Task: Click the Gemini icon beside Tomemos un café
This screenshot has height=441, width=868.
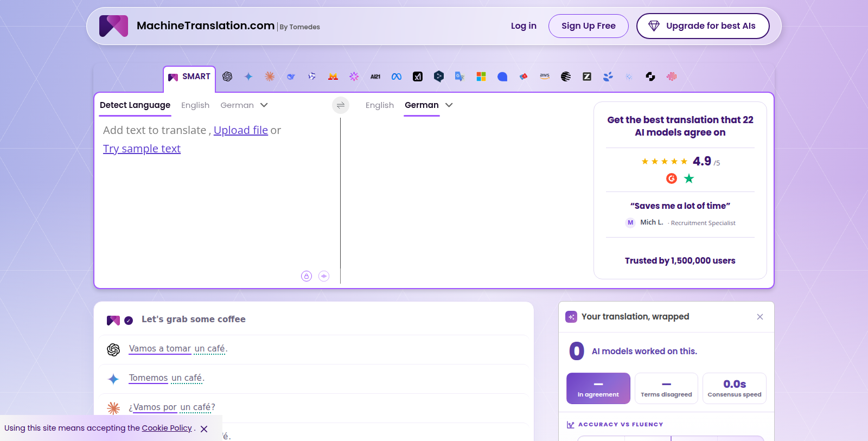Action: [x=113, y=379]
